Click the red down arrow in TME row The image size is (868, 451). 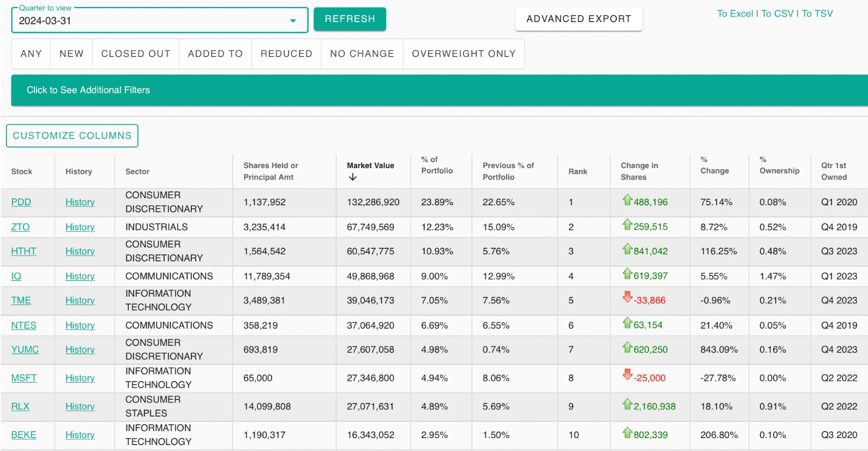(x=627, y=297)
